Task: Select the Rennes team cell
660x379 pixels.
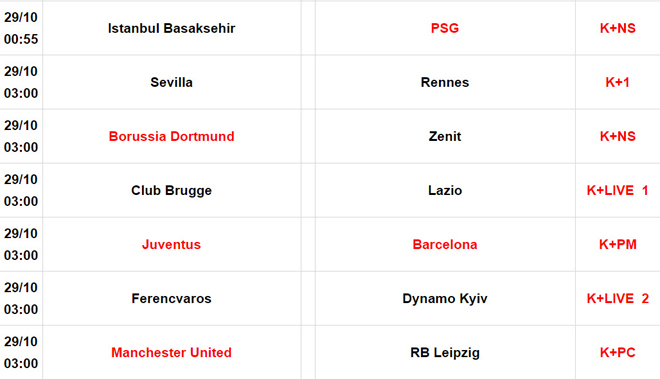Action: pyautogui.click(x=445, y=82)
